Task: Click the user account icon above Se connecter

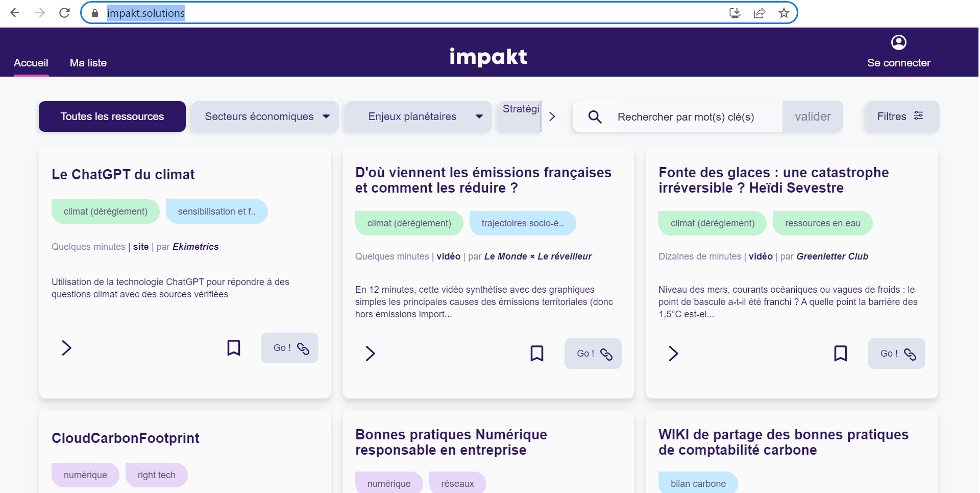Action: click(x=898, y=42)
